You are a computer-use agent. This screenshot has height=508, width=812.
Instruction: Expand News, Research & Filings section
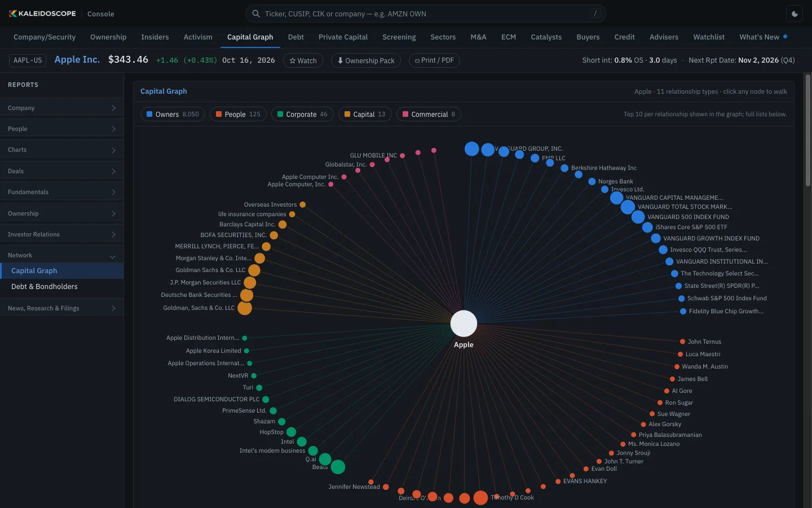(61, 308)
